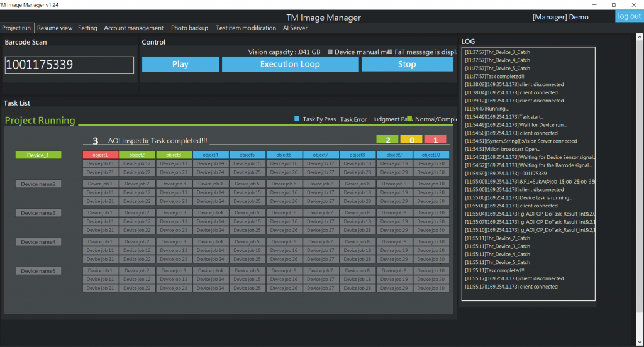The width and height of the screenshot is (644, 347).
Task: Click the Play button in Control
Action: [180, 64]
